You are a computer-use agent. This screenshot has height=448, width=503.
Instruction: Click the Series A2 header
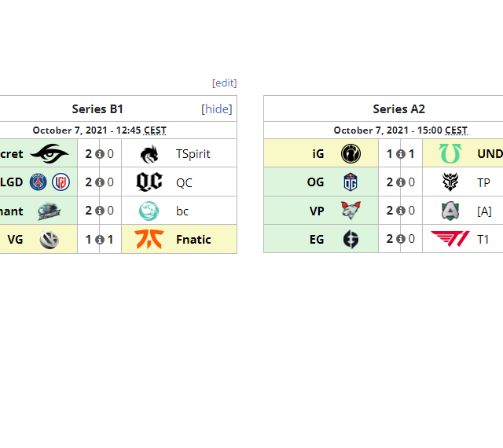point(398,109)
